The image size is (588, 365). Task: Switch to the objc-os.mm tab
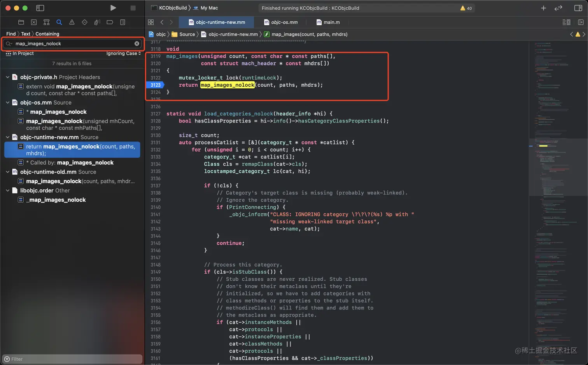[280, 22]
